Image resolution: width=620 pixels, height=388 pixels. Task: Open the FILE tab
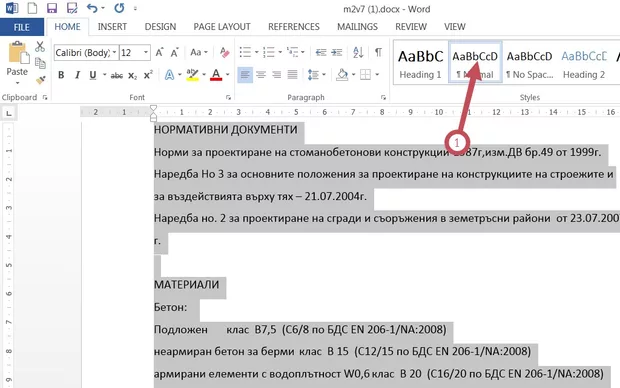[x=22, y=27]
